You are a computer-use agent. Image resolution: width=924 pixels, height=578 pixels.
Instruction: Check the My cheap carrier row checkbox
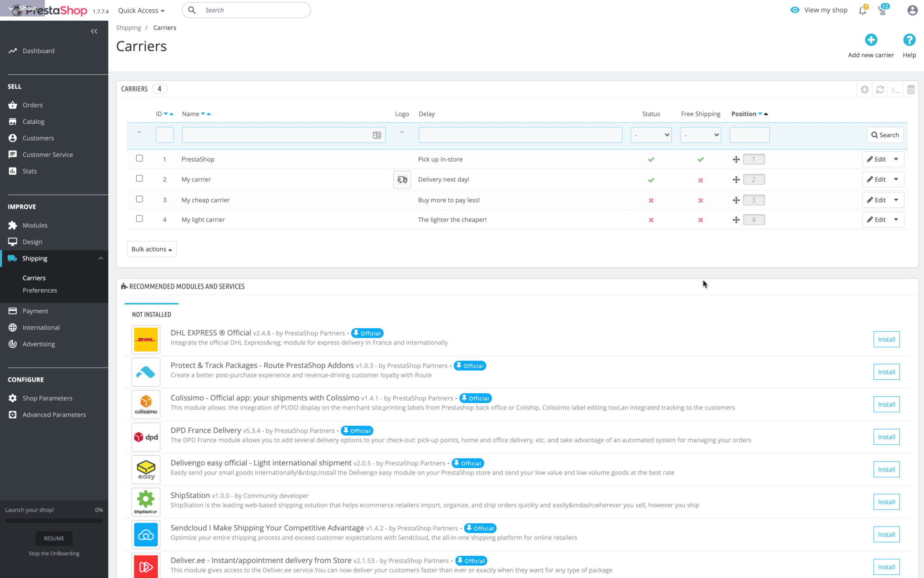click(139, 199)
